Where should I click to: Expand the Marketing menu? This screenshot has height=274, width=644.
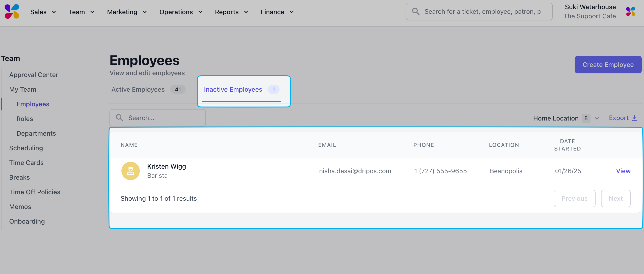(127, 12)
